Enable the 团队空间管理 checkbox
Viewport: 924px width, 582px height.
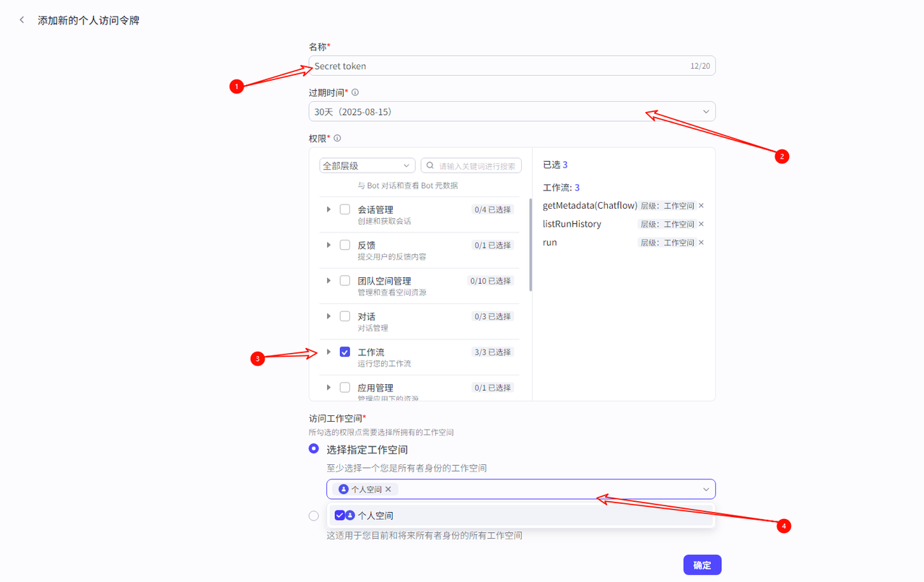pyautogui.click(x=345, y=280)
